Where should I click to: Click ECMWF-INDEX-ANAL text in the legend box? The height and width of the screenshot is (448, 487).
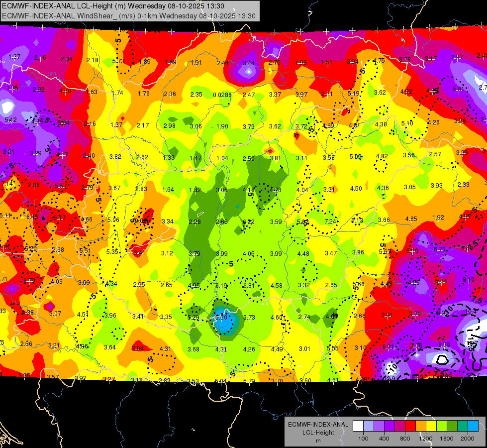(x=318, y=425)
